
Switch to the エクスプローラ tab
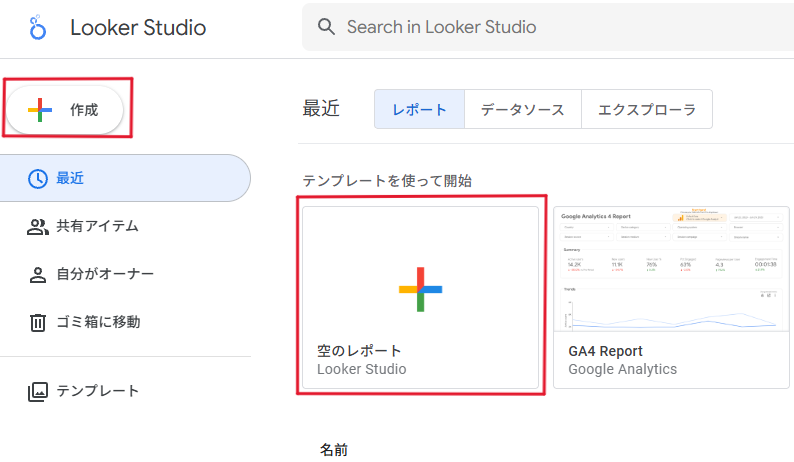[646, 110]
